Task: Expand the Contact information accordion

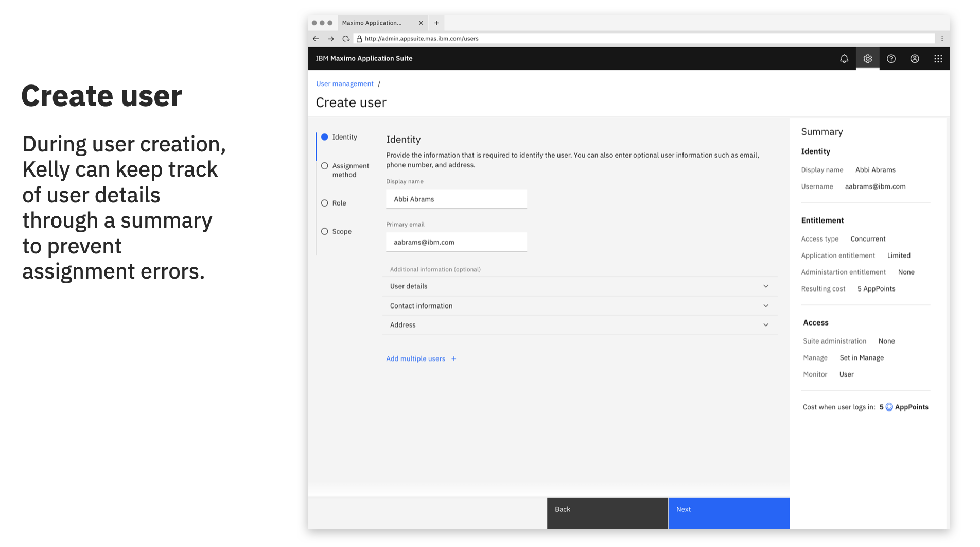Action: (580, 306)
